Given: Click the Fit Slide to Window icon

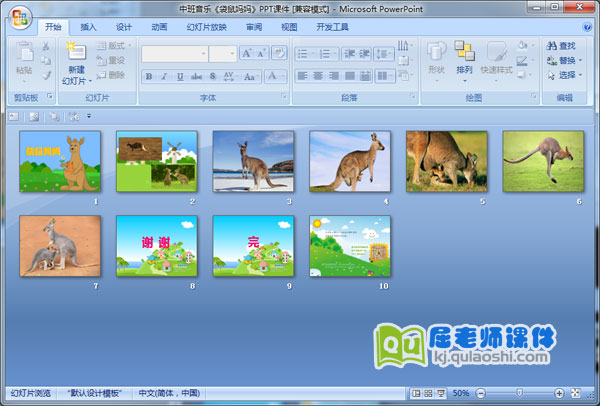Looking at the screenshot, I should (575, 393).
